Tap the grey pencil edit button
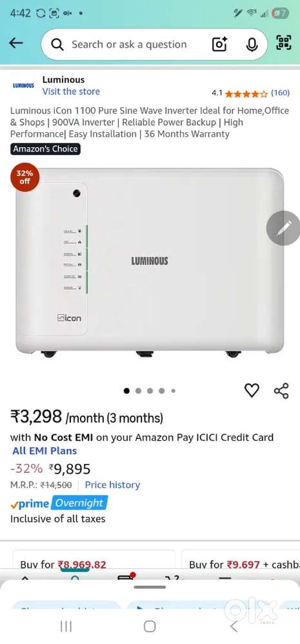300x644 pixels. [284, 228]
